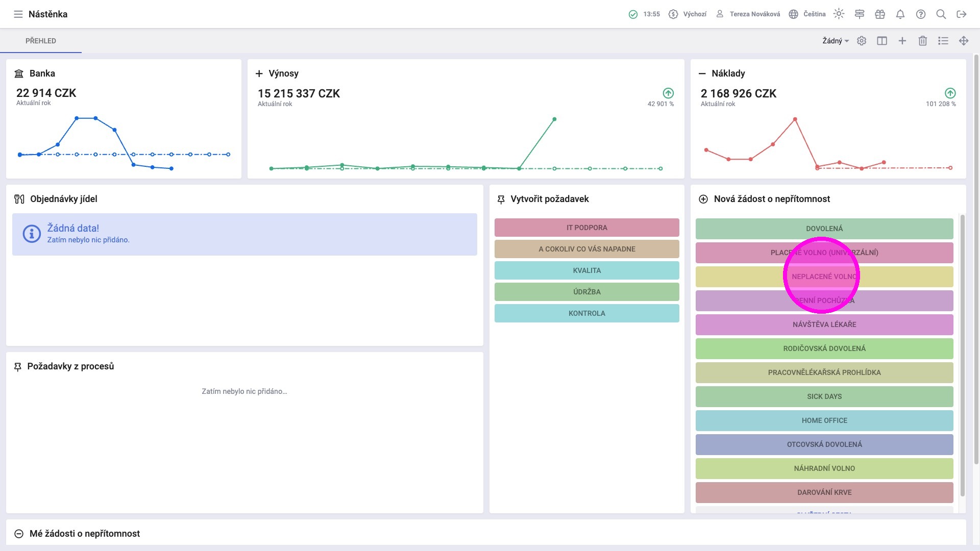
Task: Toggle the column layout icon
Action: [882, 41]
